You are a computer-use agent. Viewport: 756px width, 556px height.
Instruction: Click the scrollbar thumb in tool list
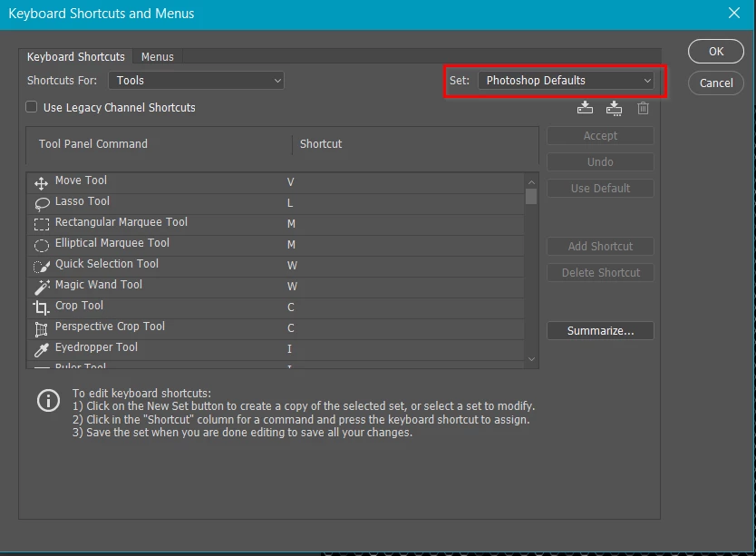coord(531,197)
